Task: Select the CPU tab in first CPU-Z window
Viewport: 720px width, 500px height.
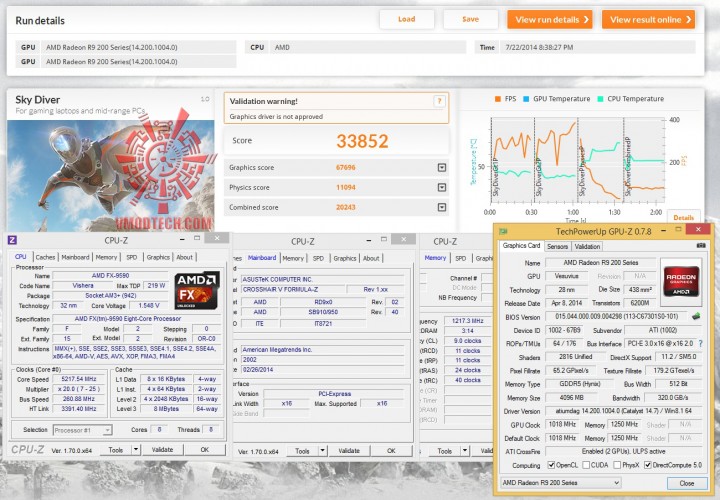Action: [21, 257]
